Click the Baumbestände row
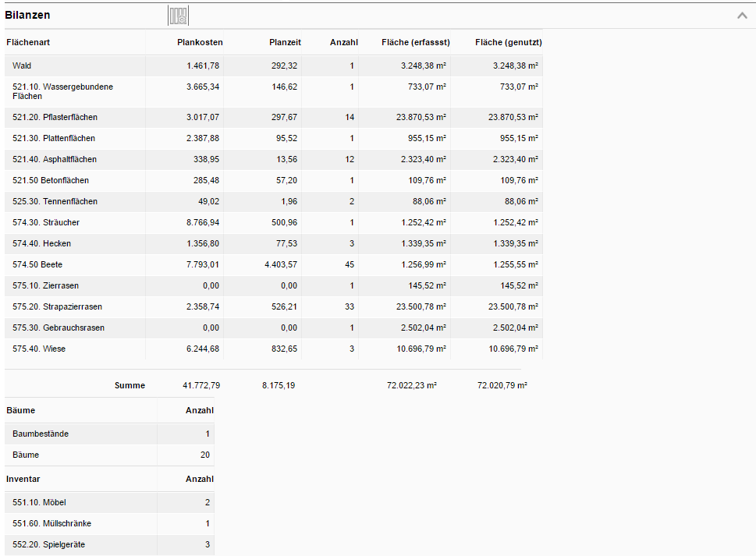756x556 pixels. pos(109,434)
